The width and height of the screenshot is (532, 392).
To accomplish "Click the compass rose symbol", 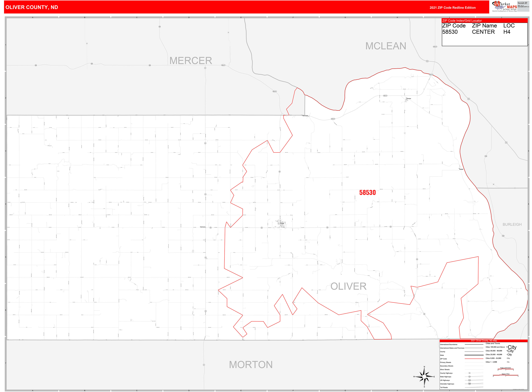I will [x=424, y=377].
